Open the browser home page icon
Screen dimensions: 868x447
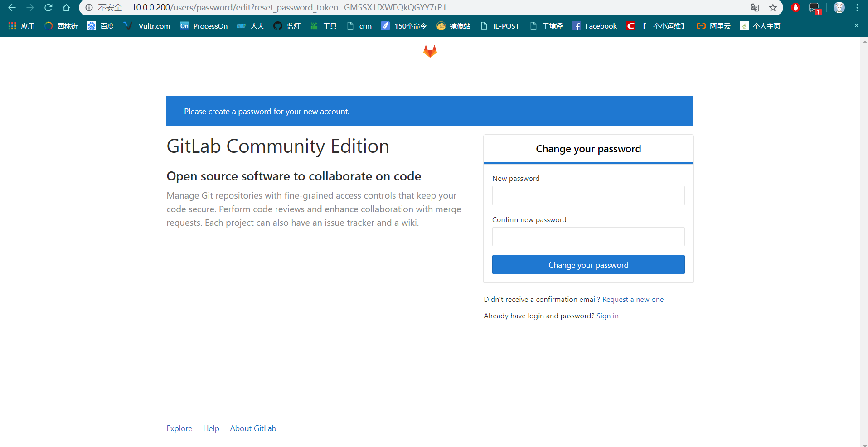coord(66,8)
